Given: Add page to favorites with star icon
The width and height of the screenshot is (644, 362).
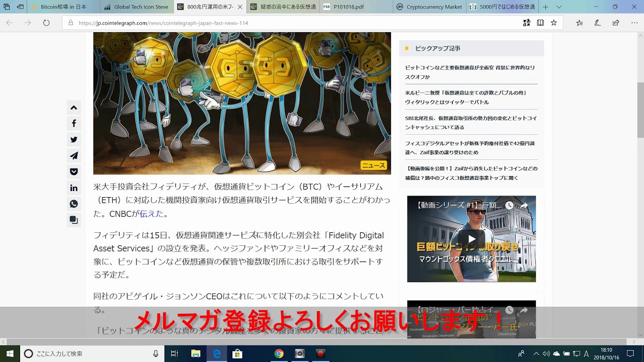Looking at the screenshot, I should click(x=553, y=23).
